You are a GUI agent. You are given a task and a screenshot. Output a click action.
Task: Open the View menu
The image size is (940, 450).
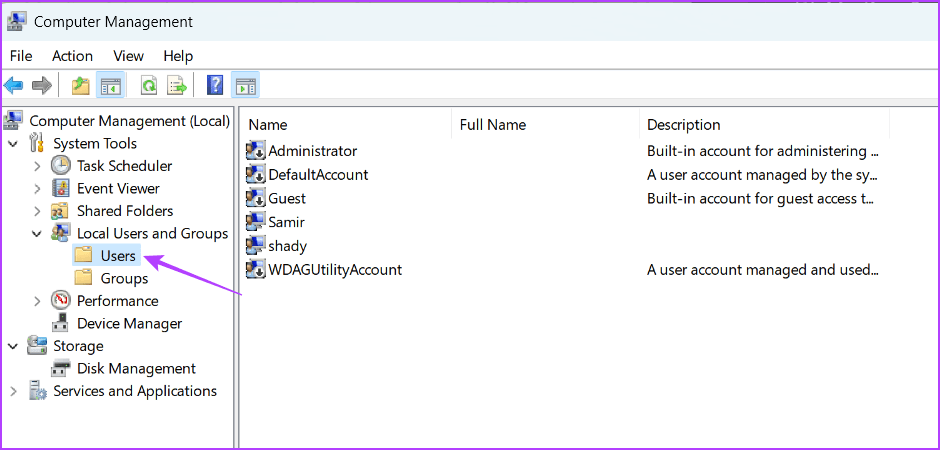(x=128, y=56)
